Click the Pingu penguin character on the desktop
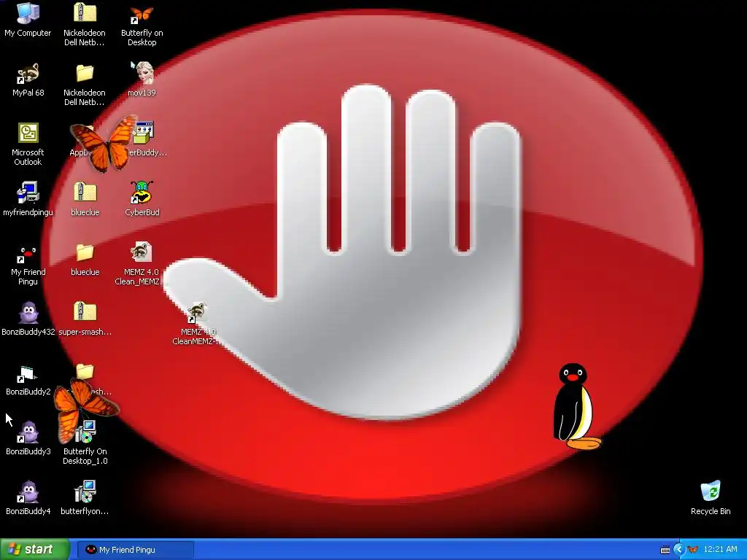The image size is (747, 560). 576,406
